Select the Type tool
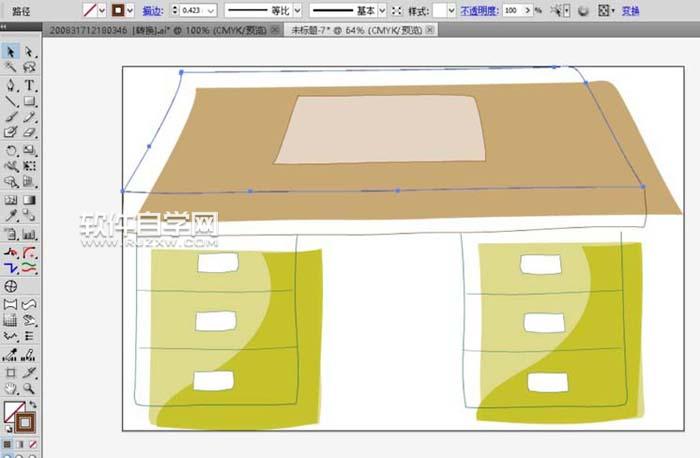 pyautogui.click(x=29, y=85)
